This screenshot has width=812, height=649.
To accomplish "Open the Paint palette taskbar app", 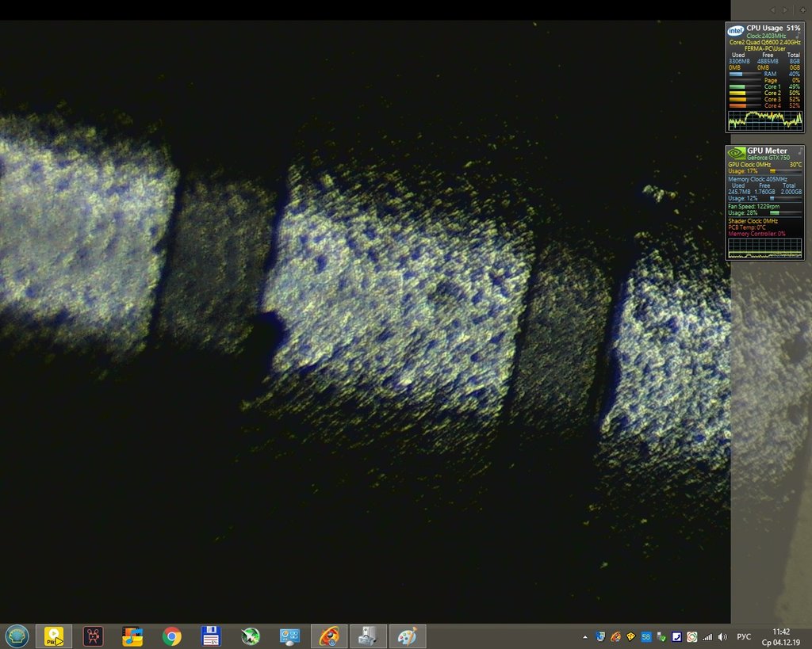I will 407,636.
